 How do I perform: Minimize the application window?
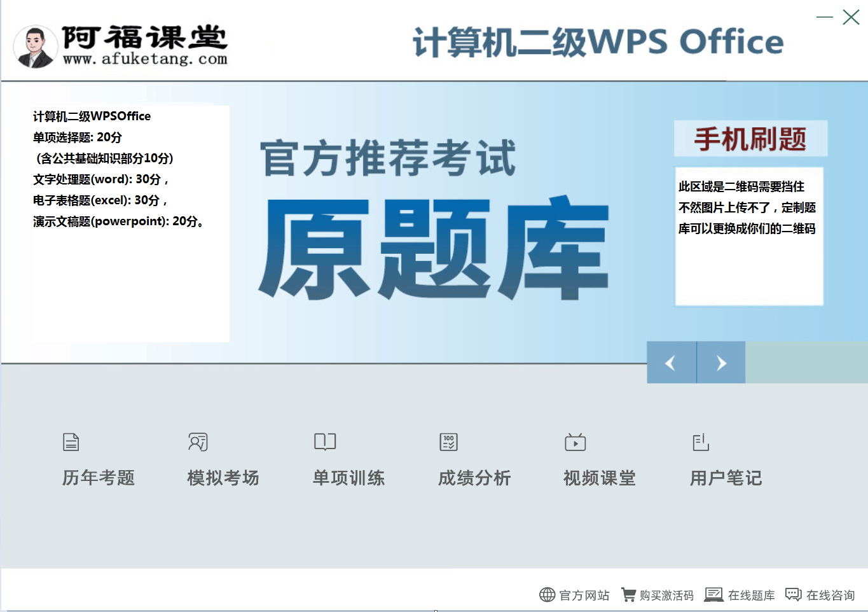(825, 17)
